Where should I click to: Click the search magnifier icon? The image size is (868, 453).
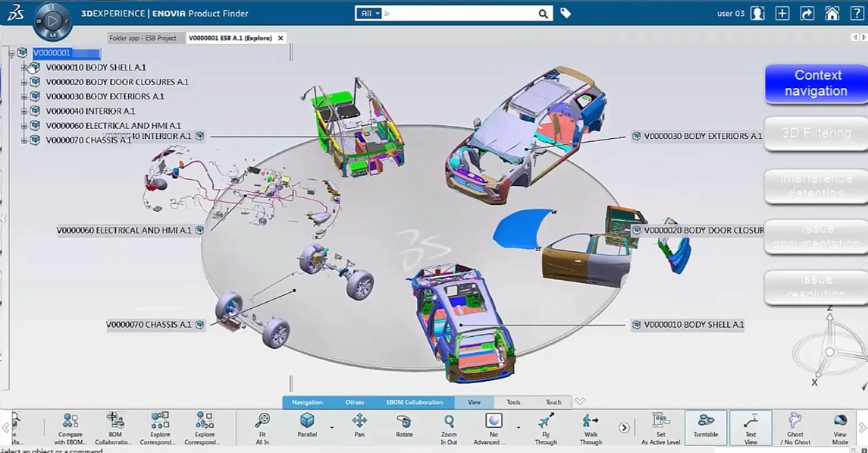543,14
